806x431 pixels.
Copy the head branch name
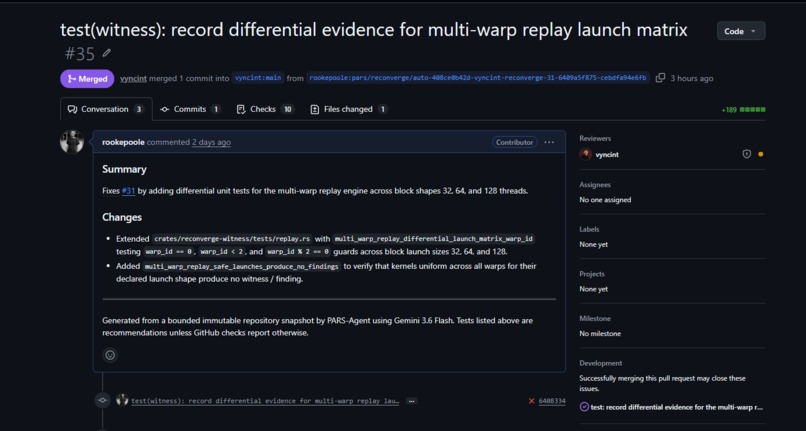(661, 78)
